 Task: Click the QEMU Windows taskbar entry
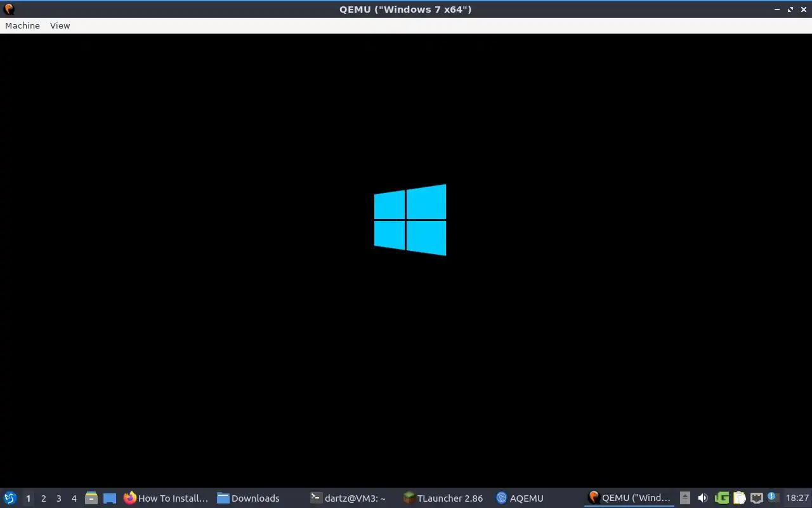(x=629, y=498)
